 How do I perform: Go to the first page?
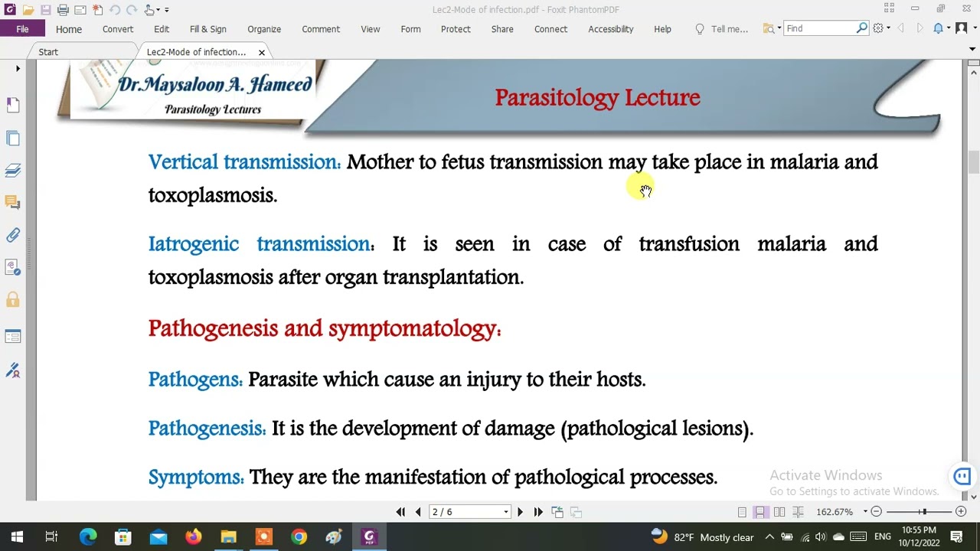tap(400, 512)
